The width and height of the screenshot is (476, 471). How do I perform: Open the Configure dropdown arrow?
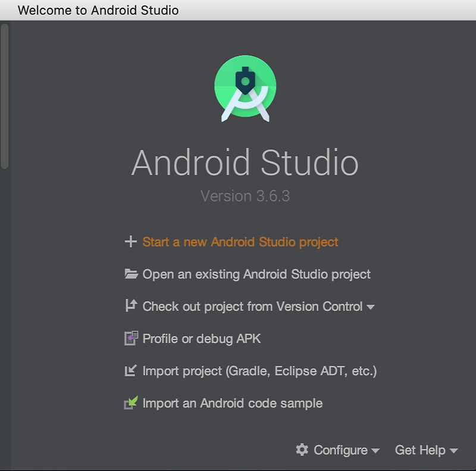[375, 451]
